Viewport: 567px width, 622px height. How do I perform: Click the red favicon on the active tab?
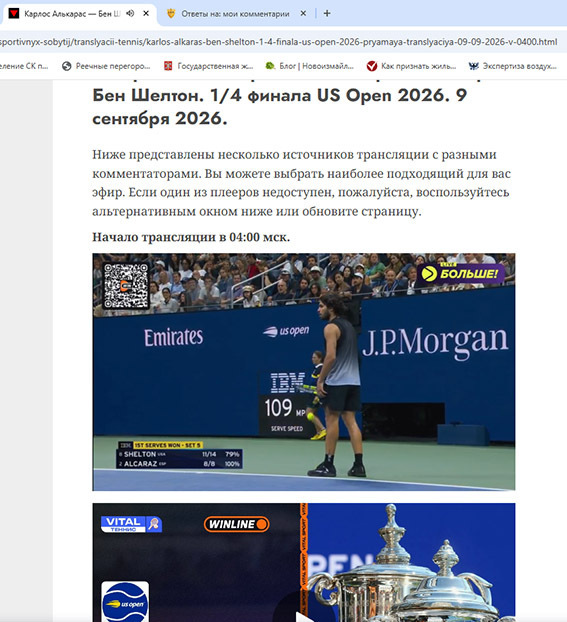tap(14, 13)
